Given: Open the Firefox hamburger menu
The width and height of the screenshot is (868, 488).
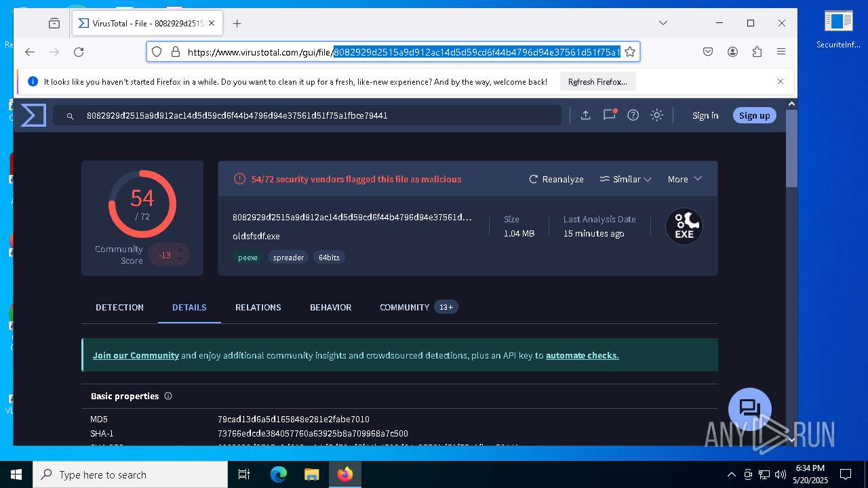Looking at the screenshot, I should (781, 52).
